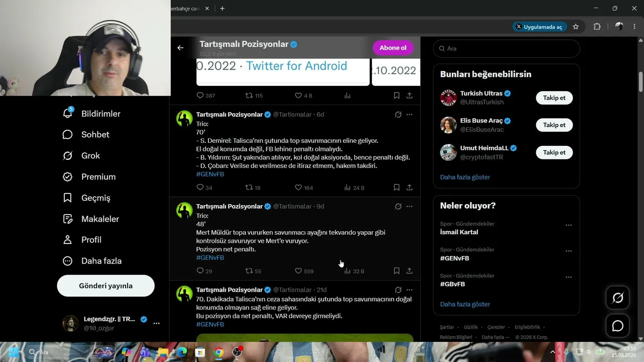This screenshot has height=362, width=644.
Task: Repost the Mert Müldür tweet with 55 reposts
Action: click(x=249, y=271)
